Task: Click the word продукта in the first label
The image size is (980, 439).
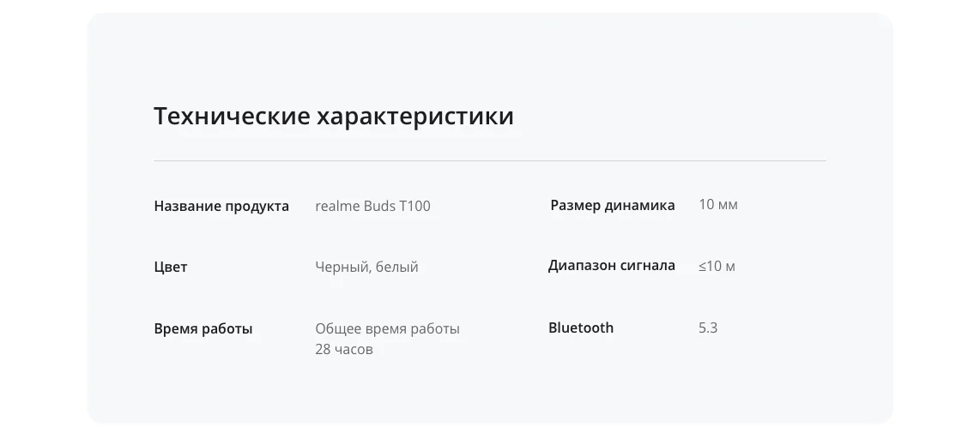Action: 257,207
